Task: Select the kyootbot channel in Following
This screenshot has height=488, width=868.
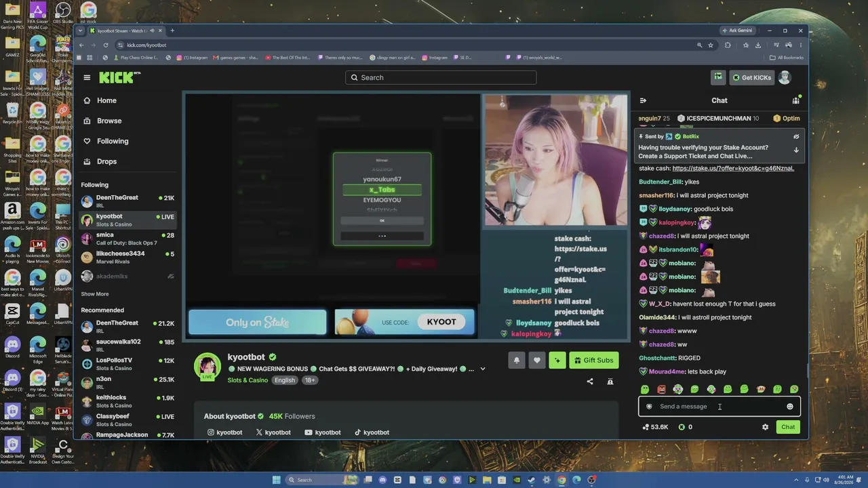Action: pos(127,220)
